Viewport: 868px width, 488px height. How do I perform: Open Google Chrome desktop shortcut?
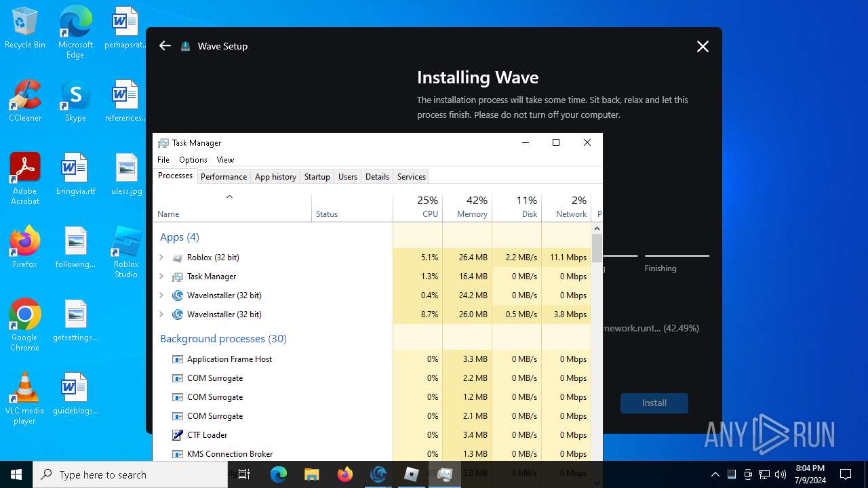coord(25,325)
